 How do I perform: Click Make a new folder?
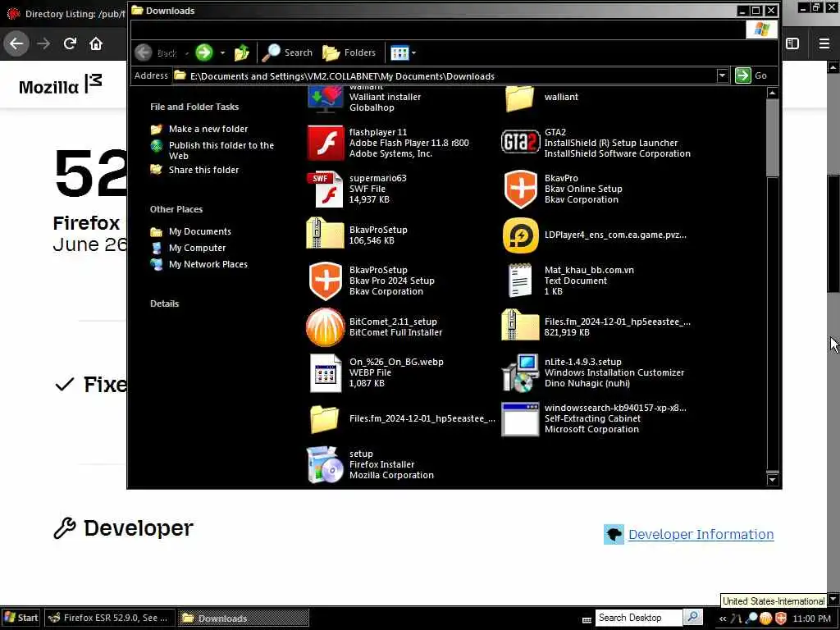click(x=208, y=129)
